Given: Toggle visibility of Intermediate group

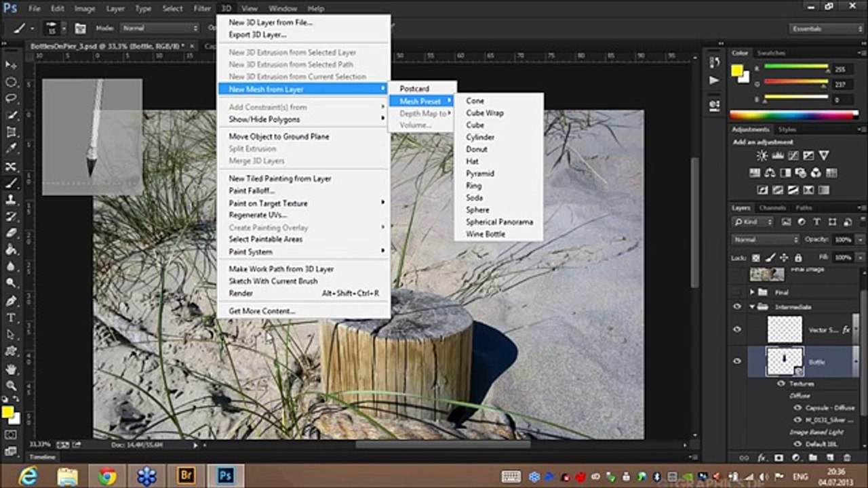Looking at the screenshot, I should (x=737, y=307).
